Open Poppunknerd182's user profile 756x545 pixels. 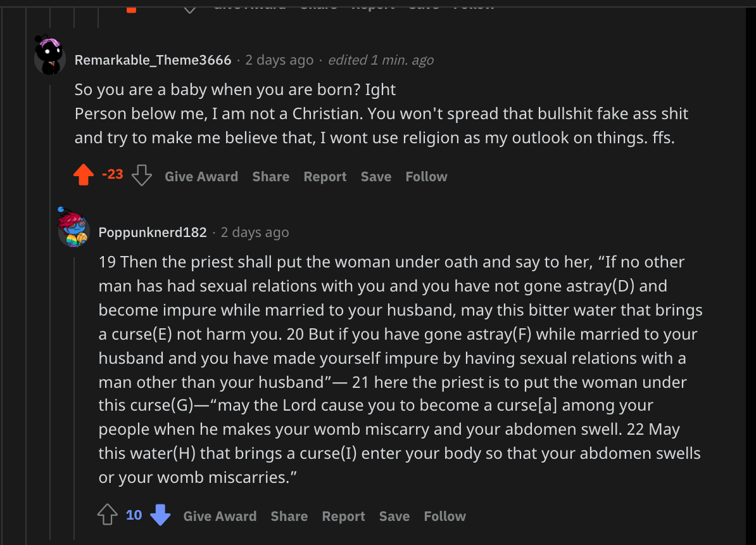click(x=153, y=233)
